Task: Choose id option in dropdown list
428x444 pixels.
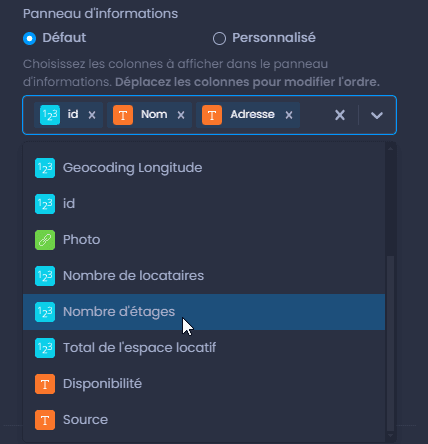Action: pyautogui.click(x=204, y=204)
